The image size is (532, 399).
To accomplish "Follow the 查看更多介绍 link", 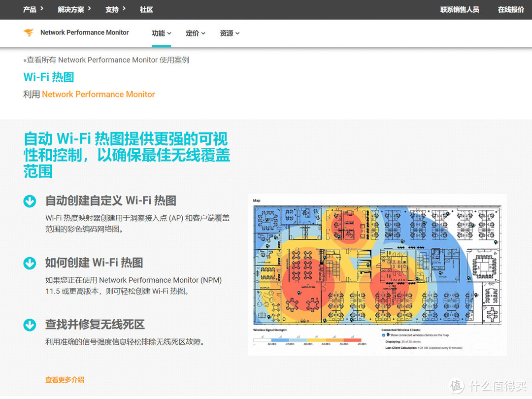I will (65, 380).
